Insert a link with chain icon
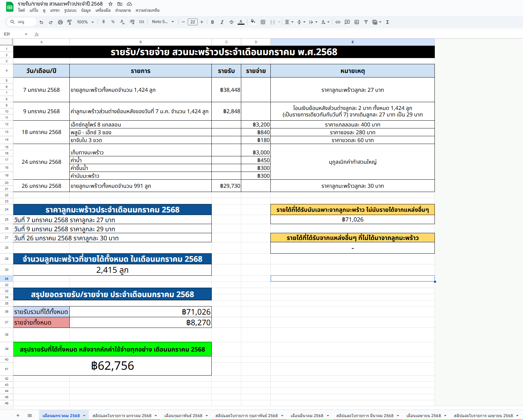This screenshot has width=523, height=420. [x=338, y=22]
